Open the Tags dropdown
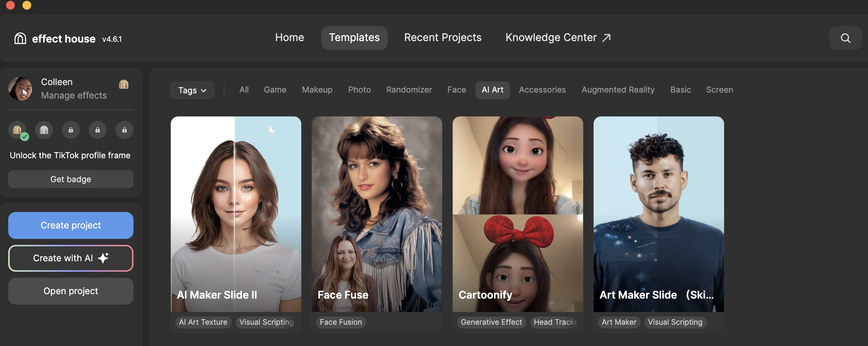The width and height of the screenshot is (868, 346). pyautogui.click(x=192, y=90)
